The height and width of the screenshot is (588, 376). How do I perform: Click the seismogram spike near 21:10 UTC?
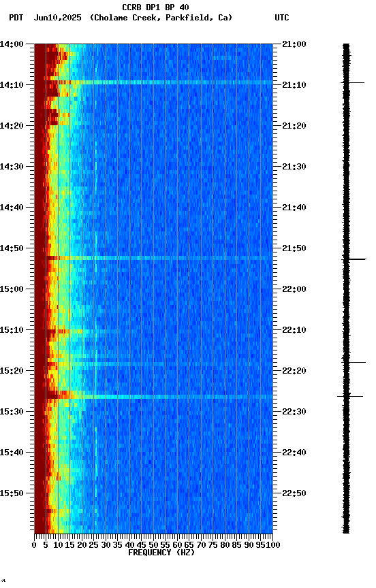(x=352, y=82)
